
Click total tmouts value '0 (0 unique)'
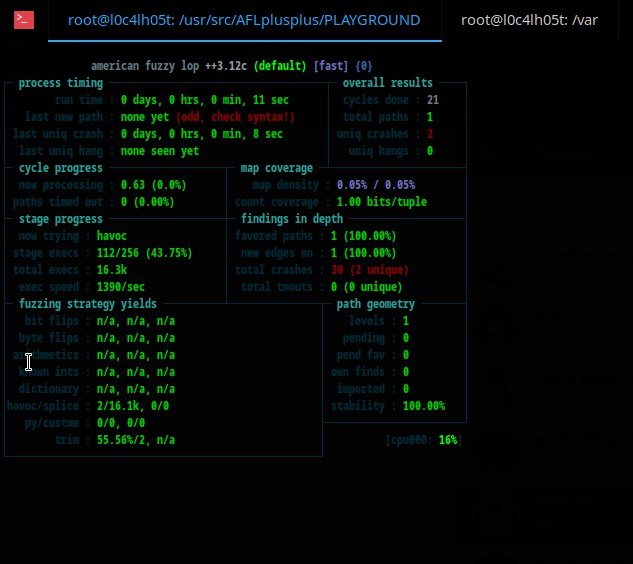[367, 287]
